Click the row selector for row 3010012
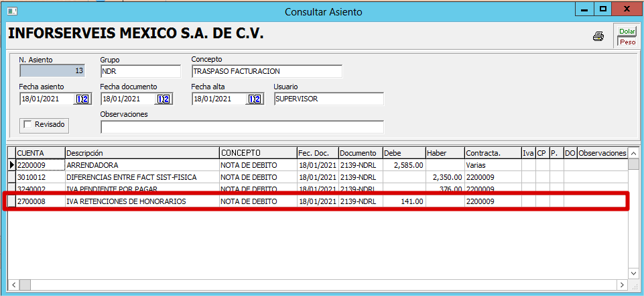The height and width of the screenshot is (296, 644). point(12,177)
